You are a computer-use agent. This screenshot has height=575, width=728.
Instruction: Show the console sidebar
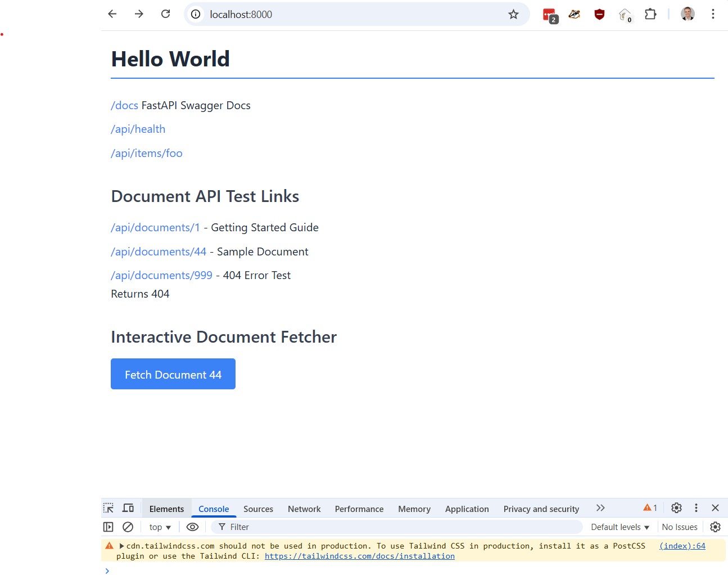pos(108,527)
